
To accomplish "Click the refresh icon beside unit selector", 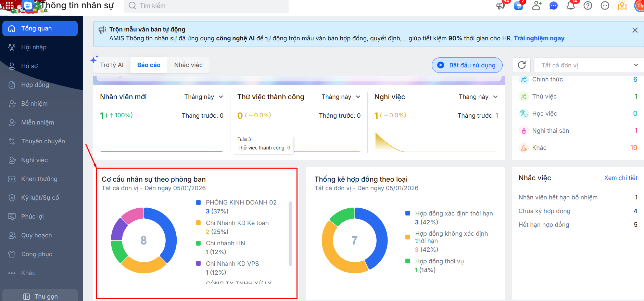I will pos(522,65).
